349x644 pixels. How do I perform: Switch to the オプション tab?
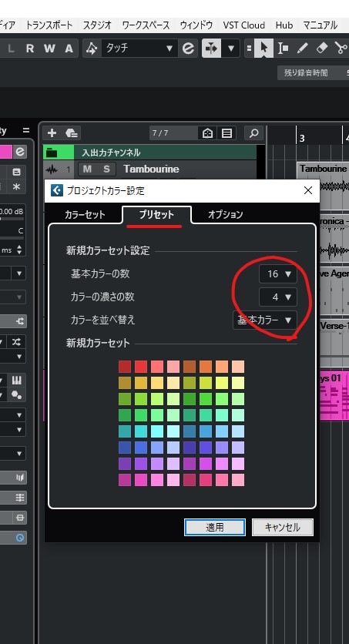coord(226,214)
